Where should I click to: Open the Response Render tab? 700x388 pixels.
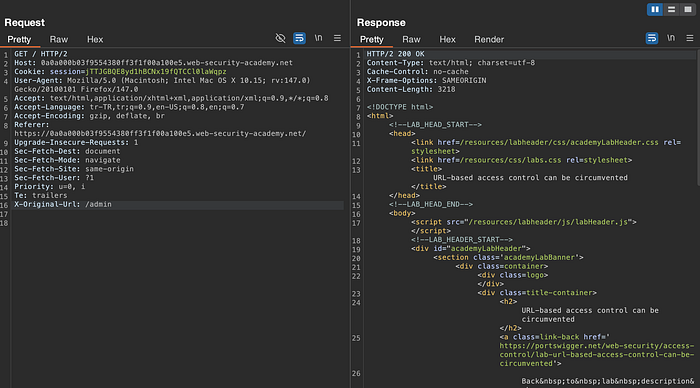click(x=489, y=39)
